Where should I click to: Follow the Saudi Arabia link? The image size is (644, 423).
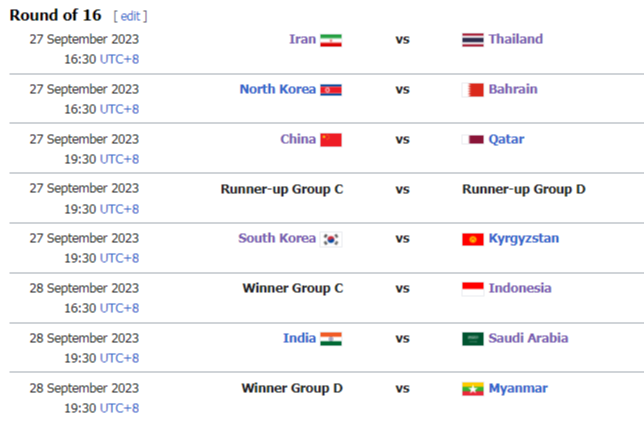(528, 338)
